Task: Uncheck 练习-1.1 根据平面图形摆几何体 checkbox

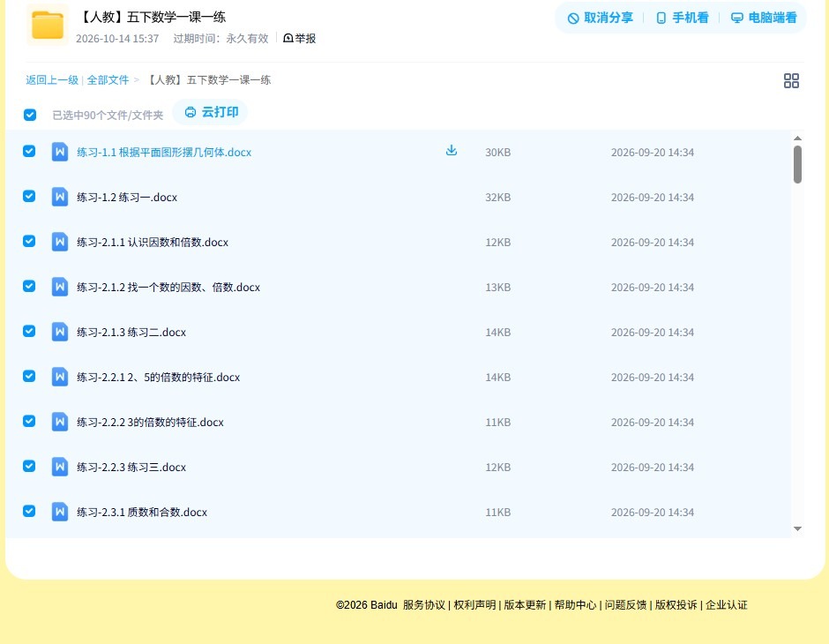Action: point(29,151)
